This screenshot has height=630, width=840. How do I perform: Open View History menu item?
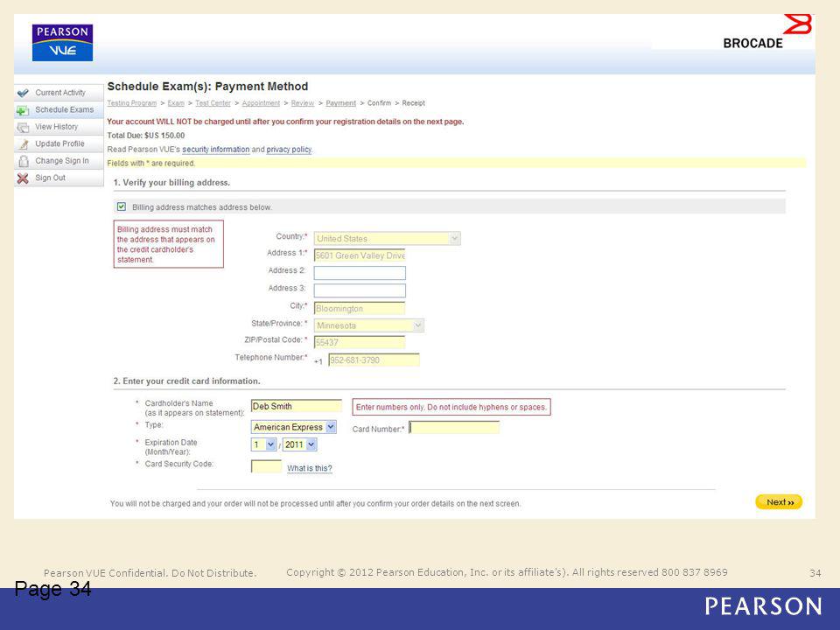point(59,127)
